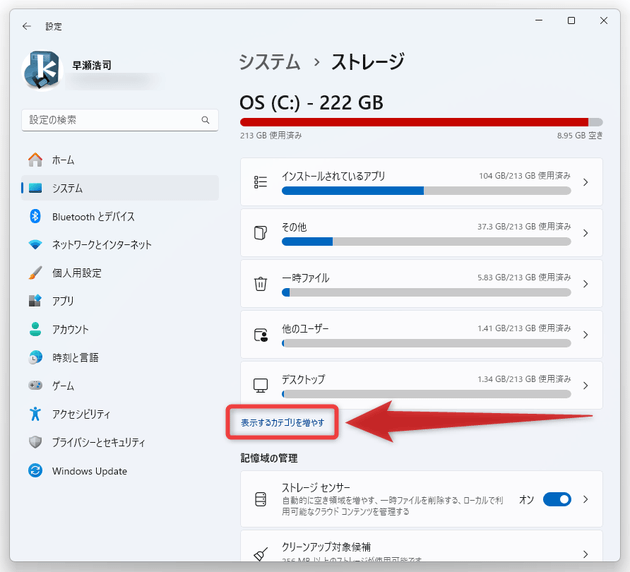
Task: Click the red OS (C:) usage bar
Action: point(421,122)
